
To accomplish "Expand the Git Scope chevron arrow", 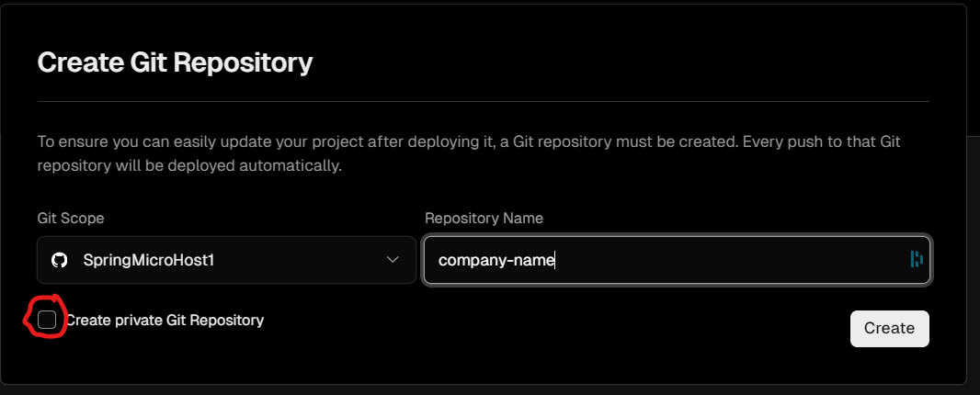I will click(x=393, y=260).
